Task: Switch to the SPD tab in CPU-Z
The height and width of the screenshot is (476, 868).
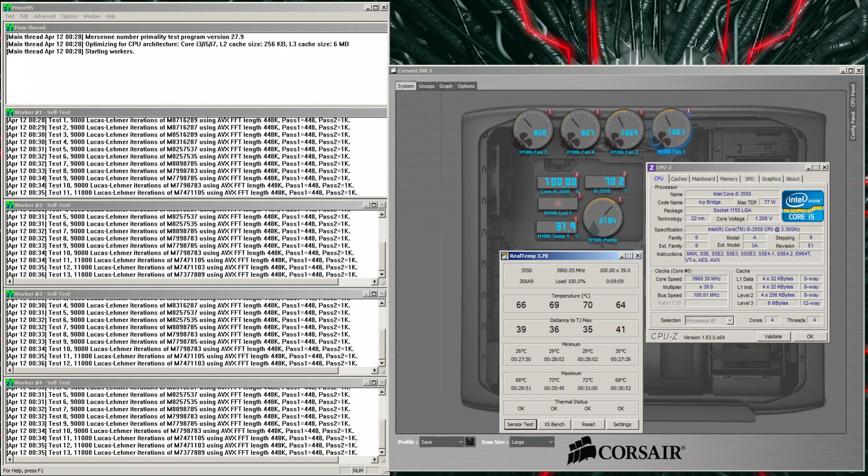Action: tap(750, 179)
